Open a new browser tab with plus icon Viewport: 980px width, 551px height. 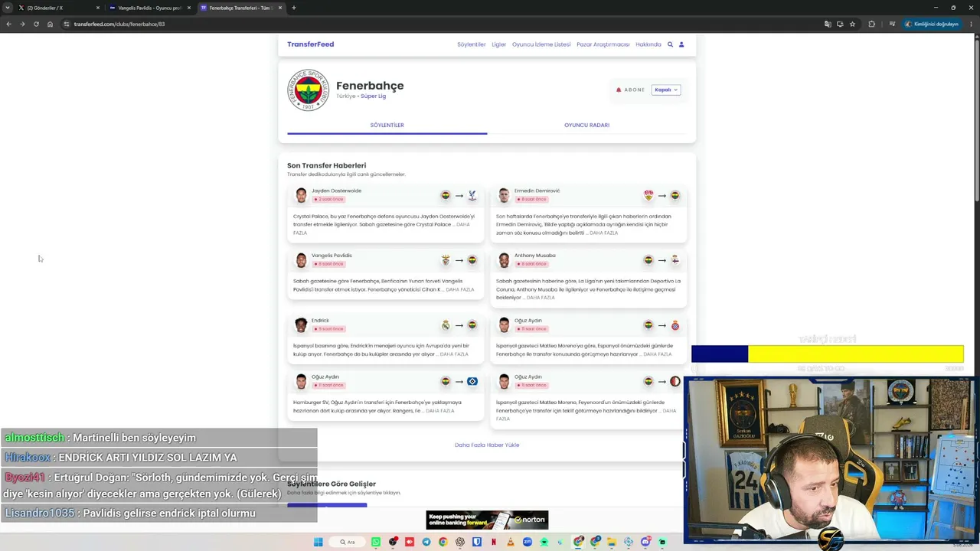click(x=294, y=8)
